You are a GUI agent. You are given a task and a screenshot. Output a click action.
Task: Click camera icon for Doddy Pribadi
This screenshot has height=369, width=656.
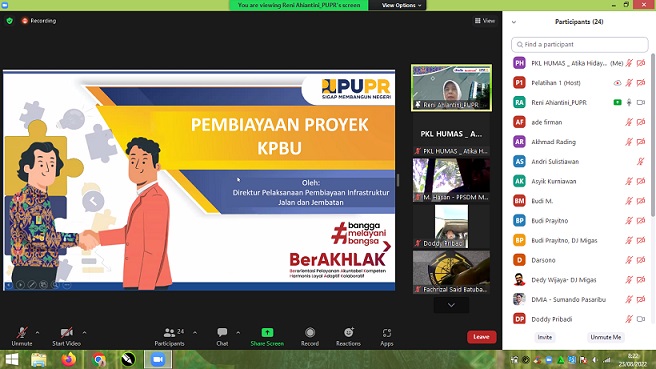pos(641,319)
